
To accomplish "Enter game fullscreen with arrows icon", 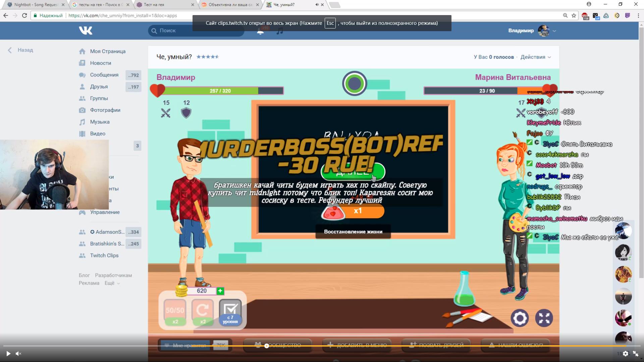I will tap(544, 318).
